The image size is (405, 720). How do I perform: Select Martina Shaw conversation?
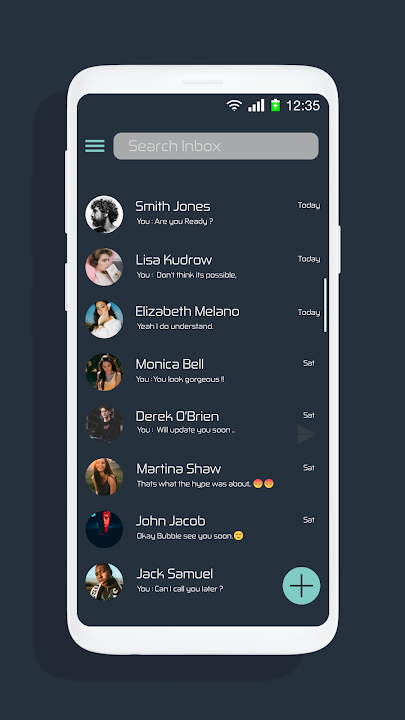(202, 477)
